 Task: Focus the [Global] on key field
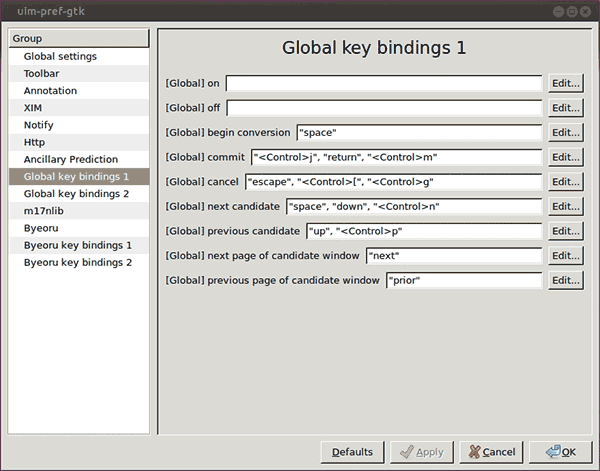coord(384,83)
